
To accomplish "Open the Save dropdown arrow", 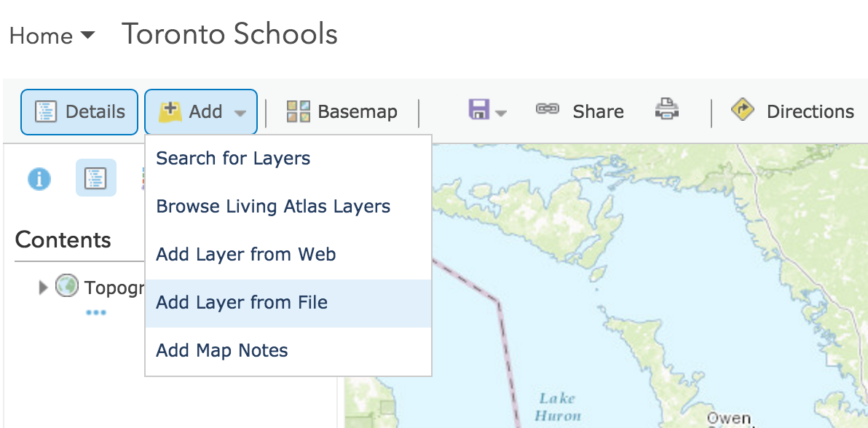I will (x=501, y=113).
